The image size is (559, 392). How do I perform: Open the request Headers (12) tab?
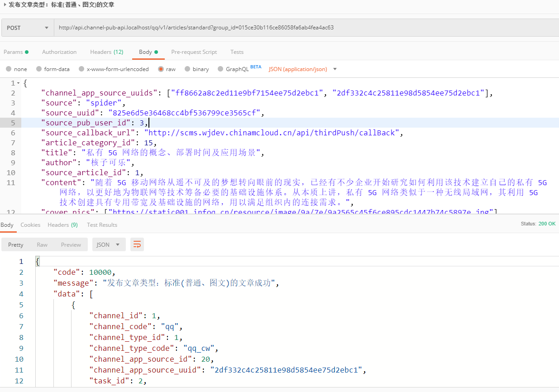(106, 52)
